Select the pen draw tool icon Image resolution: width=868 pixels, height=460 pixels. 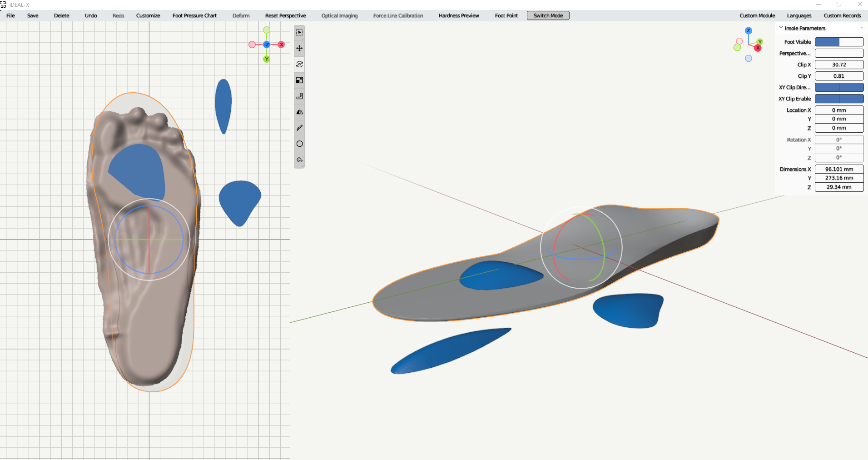299,128
